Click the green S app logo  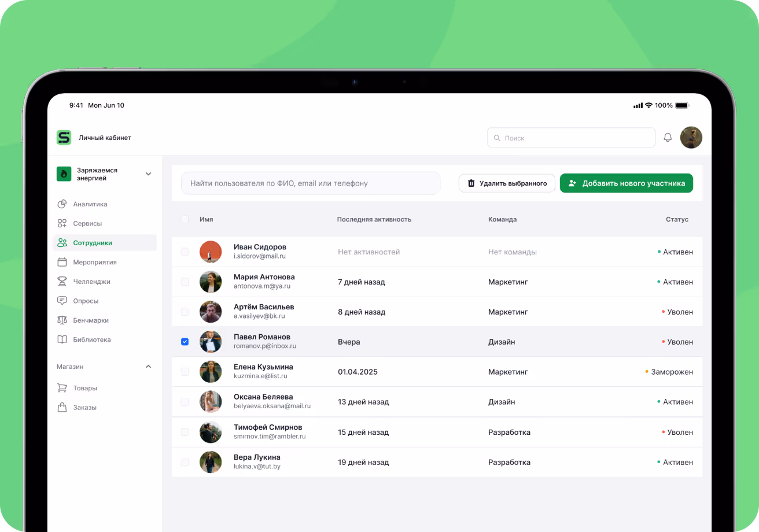pyautogui.click(x=64, y=138)
